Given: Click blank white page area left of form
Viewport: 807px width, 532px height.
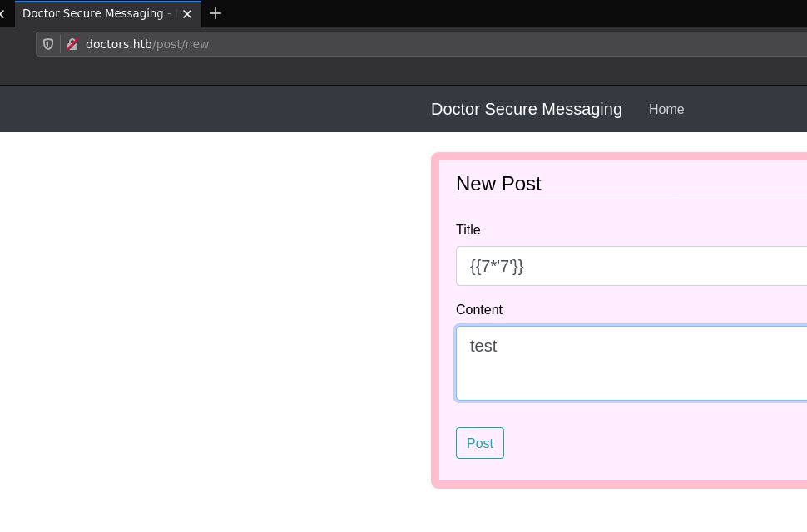Looking at the screenshot, I should point(208,332).
